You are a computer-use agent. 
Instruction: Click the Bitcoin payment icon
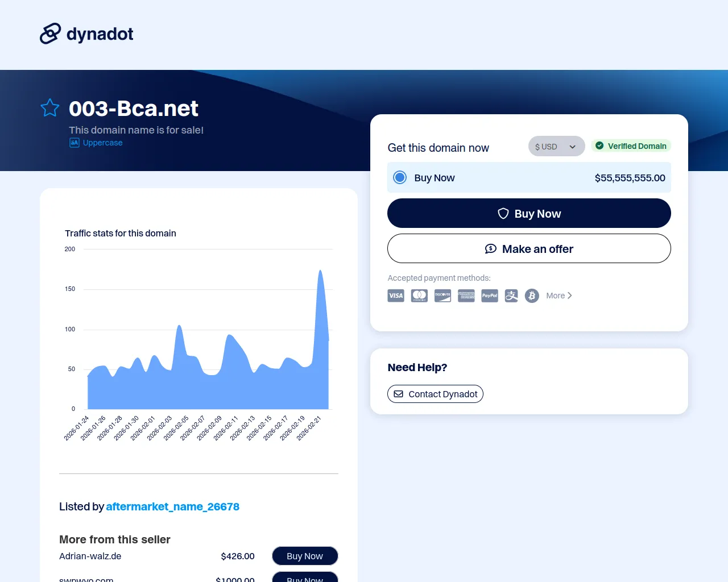(x=532, y=296)
